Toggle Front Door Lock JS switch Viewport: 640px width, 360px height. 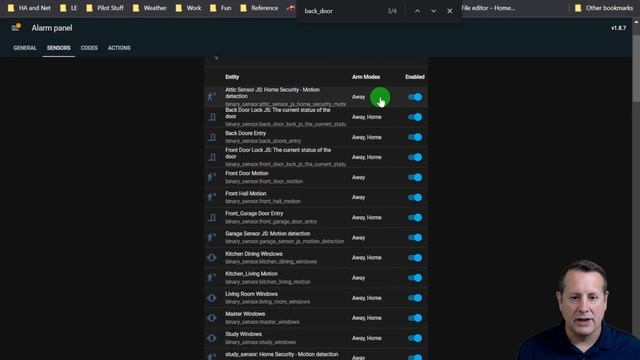415,157
